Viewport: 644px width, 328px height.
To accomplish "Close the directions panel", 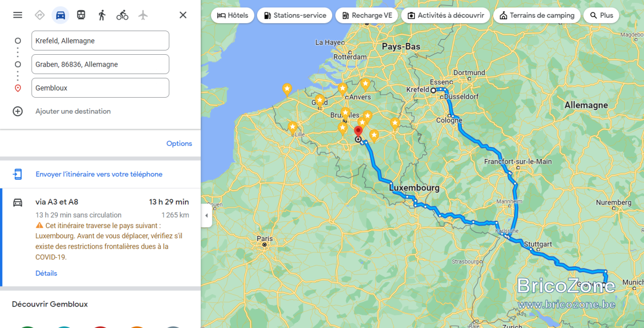I will click(x=183, y=15).
